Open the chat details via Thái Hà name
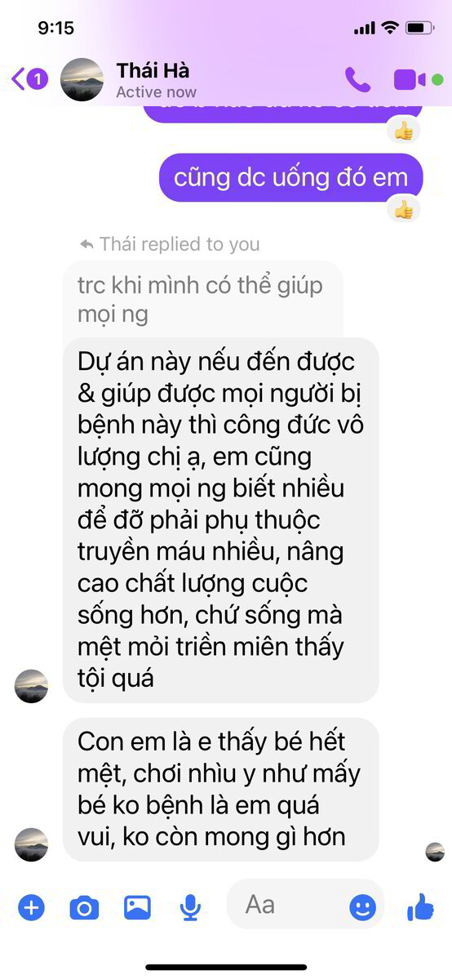The image size is (452, 980). (153, 70)
